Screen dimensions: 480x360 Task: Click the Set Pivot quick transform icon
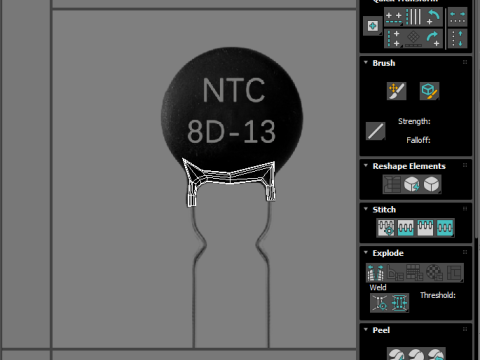click(x=372, y=26)
